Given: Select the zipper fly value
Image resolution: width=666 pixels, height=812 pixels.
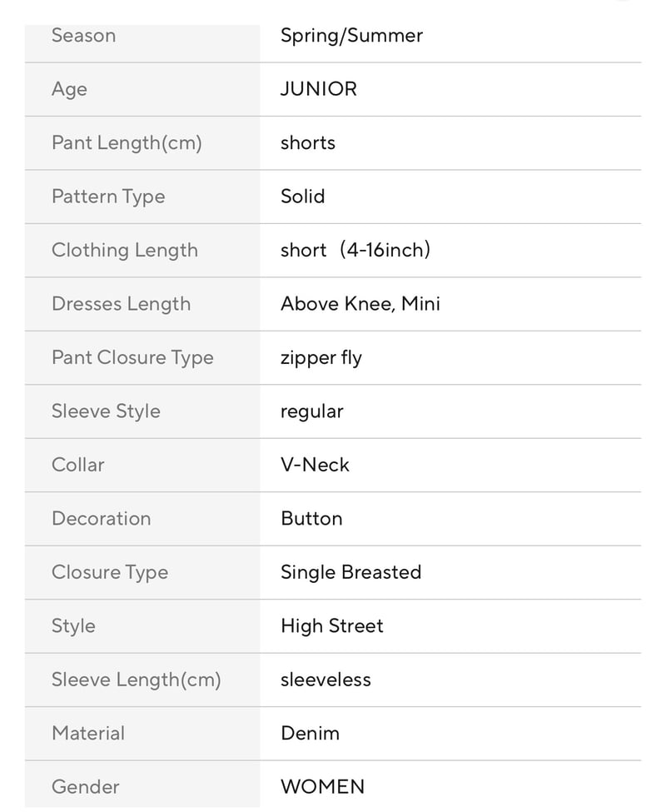Looking at the screenshot, I should 321,358.
